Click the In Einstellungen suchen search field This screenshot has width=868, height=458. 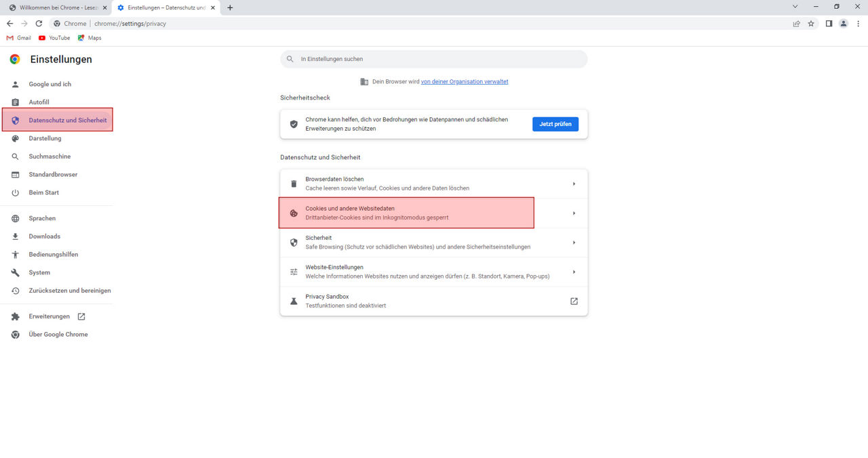click(x=433, y=59)
